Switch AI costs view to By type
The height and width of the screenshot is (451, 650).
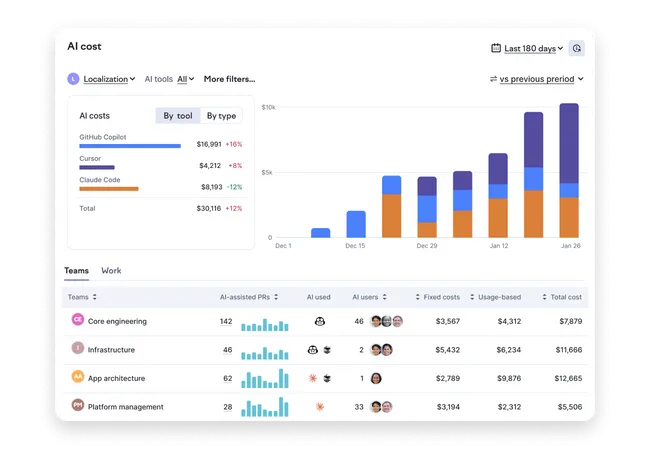point(221,116)
